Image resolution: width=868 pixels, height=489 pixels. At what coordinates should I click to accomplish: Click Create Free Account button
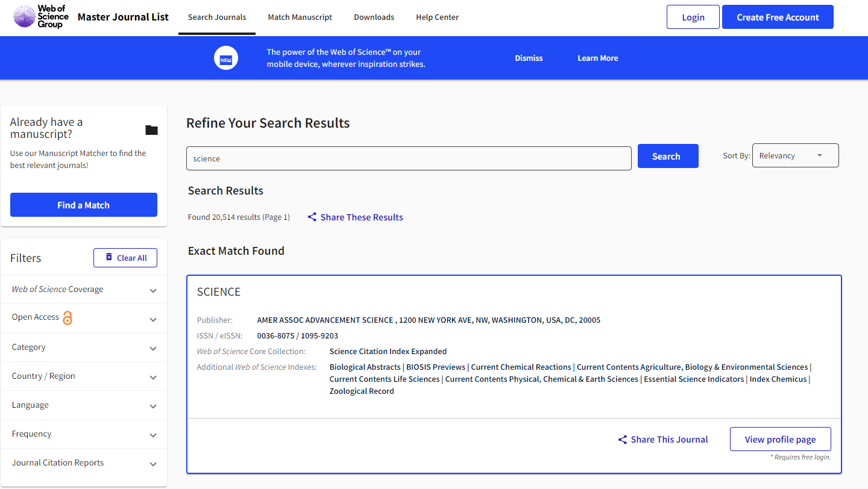[x=778, y=17]
